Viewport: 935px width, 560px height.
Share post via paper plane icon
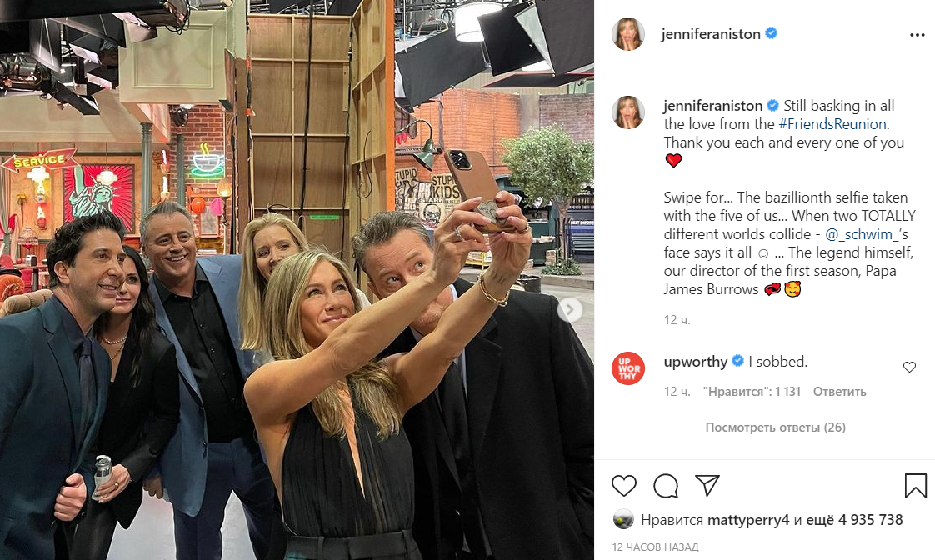707,485
